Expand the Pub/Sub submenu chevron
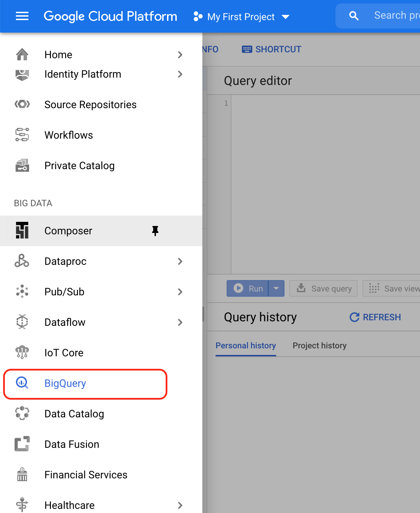The image size is (420, 513). [180, 292]
